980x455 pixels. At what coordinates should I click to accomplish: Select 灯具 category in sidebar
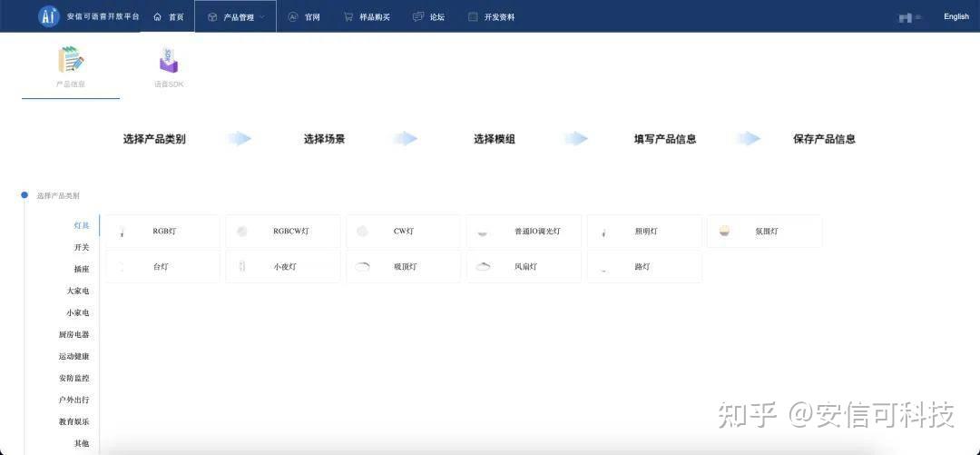pyautogui.click(x=82, y=225)
